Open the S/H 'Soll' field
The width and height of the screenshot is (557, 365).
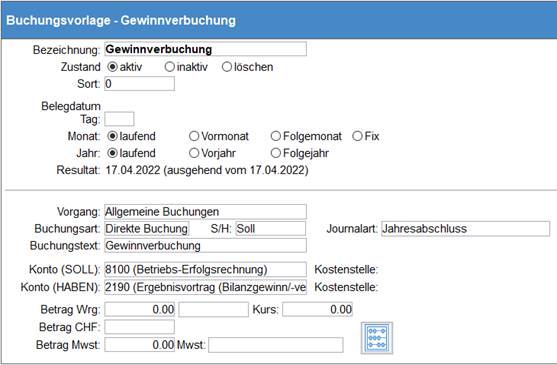270,229
